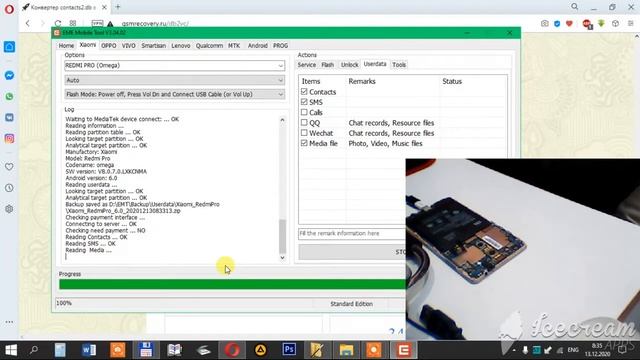640x360 pixels.
Task: Open VK in the Opera sidebar
Action: 9,118
